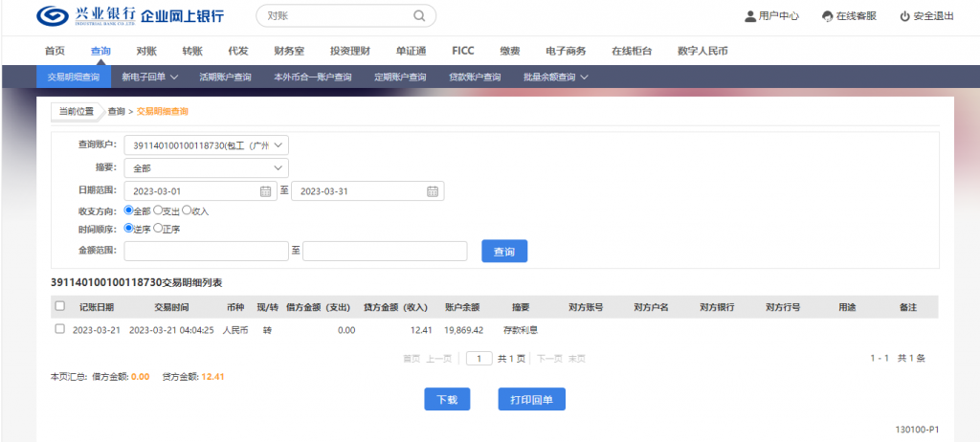The height and width of the screenshot is (442, 980).
Task: Select the 支出 radio button
Action: point(159,210)
